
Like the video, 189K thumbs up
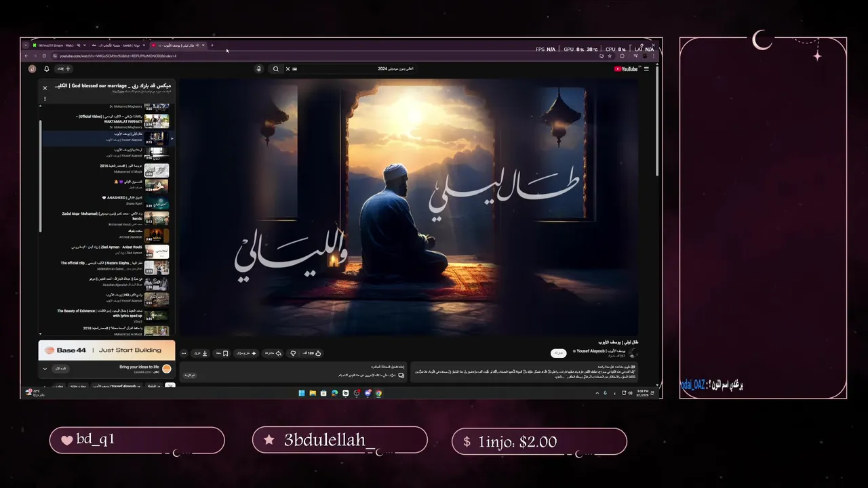click(312, 353)
